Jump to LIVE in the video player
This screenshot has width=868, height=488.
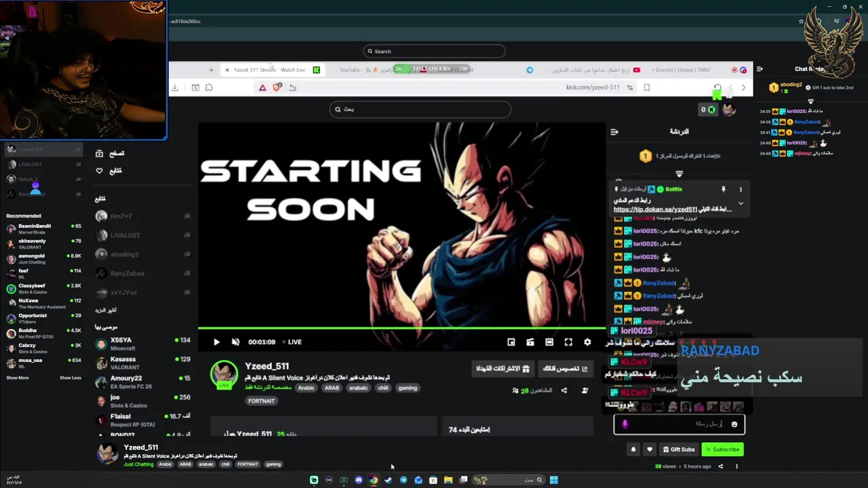[x=293, y=342]
